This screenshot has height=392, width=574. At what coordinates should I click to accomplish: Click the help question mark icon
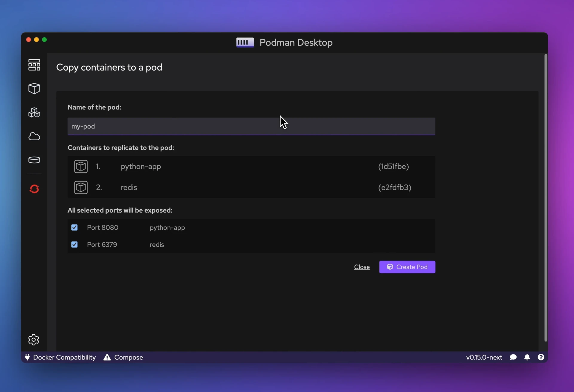pyautogui.click(x=541, y=357)
